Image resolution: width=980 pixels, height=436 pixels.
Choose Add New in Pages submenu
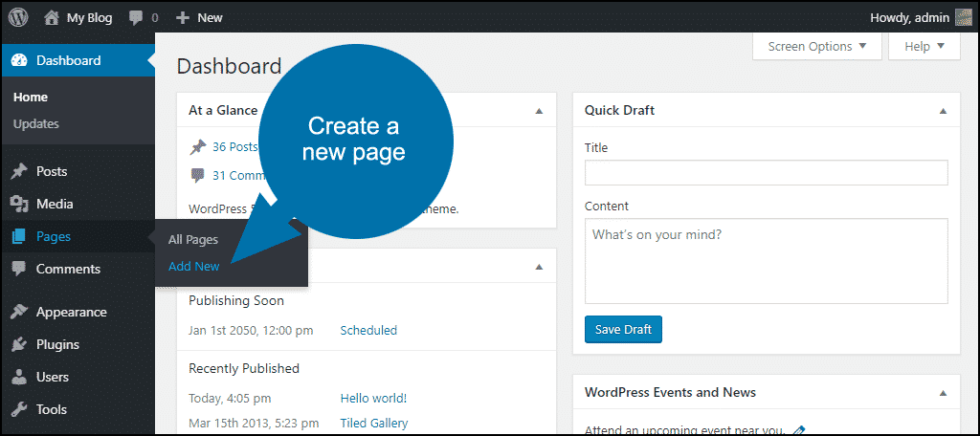[193, 266]
